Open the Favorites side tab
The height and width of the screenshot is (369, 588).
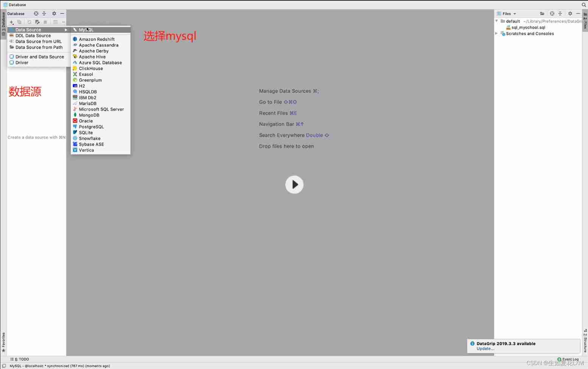[3, 342]
